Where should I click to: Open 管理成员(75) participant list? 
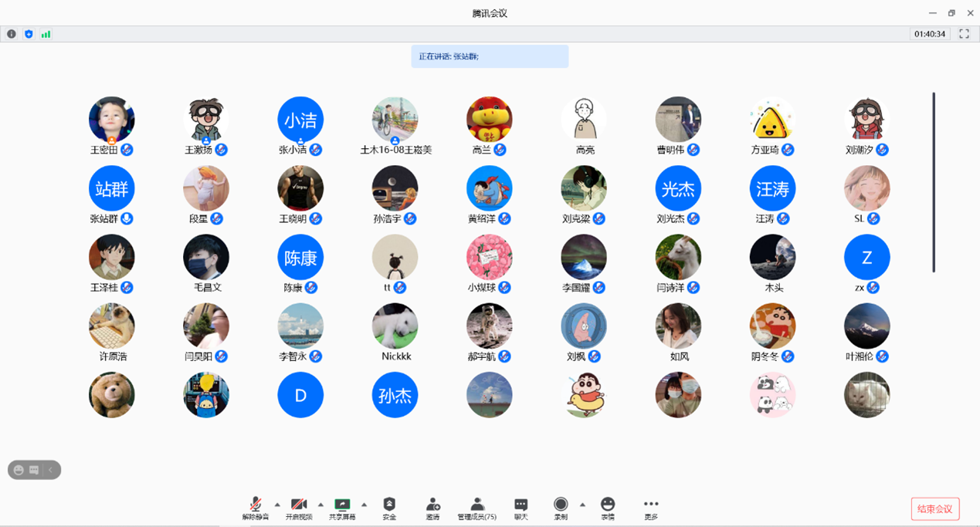click(x=477, y=505)
